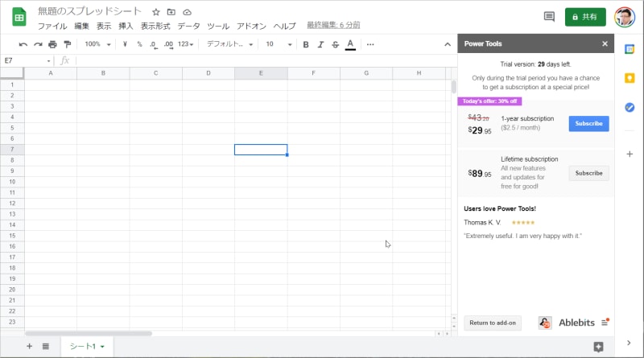Star the untitled spreadsheet
644x358 pixels.
[x=155, y=12]
